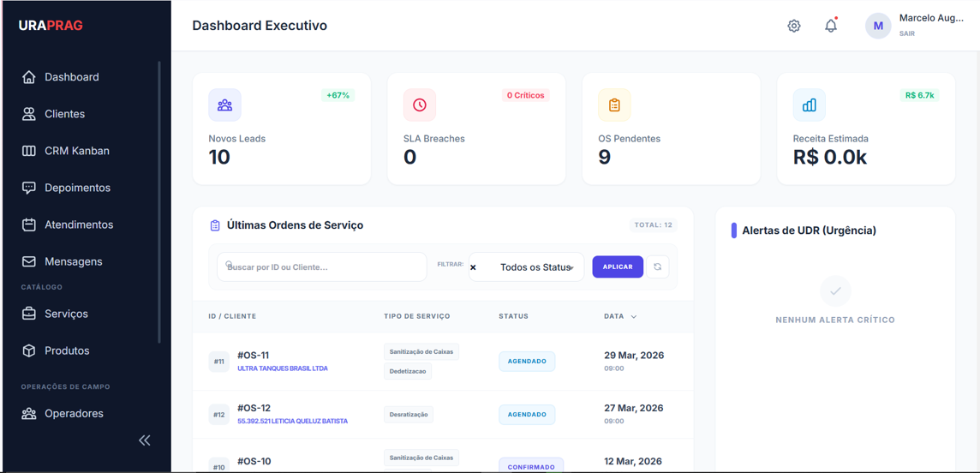Screen dimensions: 980x473
Task: Click the Novos Leads people icon
Action: click(225, 105)
